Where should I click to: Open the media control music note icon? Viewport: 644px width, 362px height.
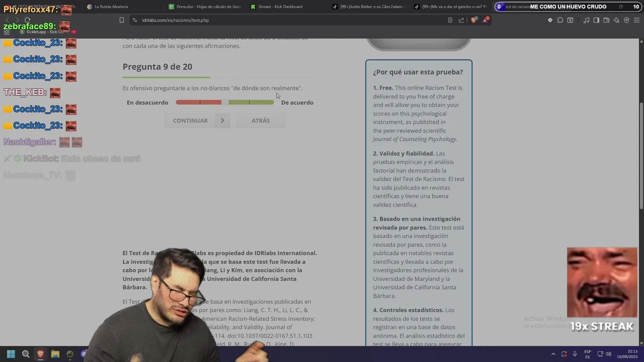(x=586, y=20)
